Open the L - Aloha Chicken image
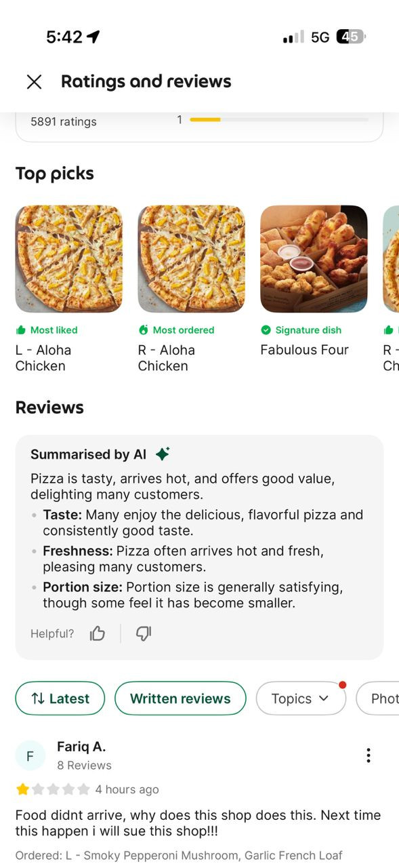Image resolution: width=399 pixels, height=868 pixels. click(69, 259)
